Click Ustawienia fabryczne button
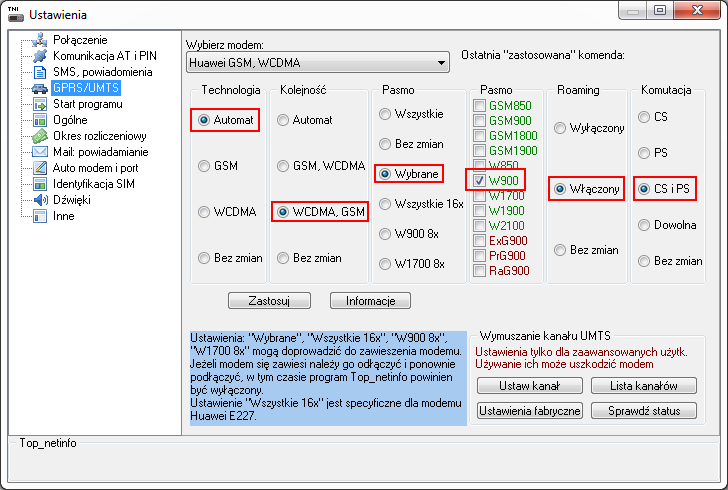The height and width of the screenshot is (490, 728). tap(529, 411)
